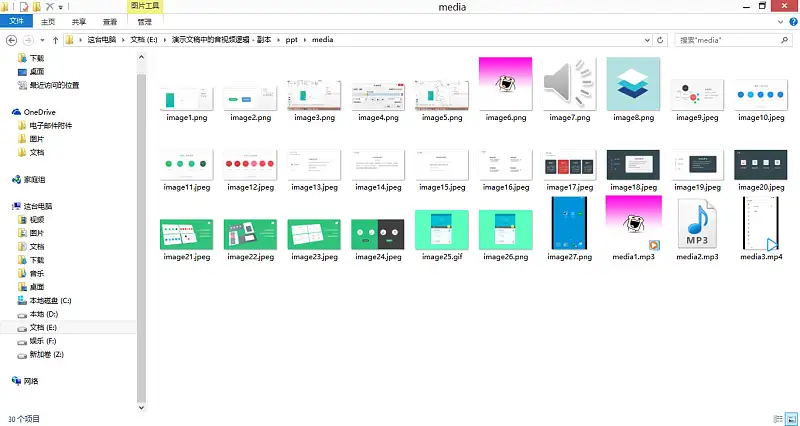
Task: Open address bar history dropdown
Action: (647, 40)
